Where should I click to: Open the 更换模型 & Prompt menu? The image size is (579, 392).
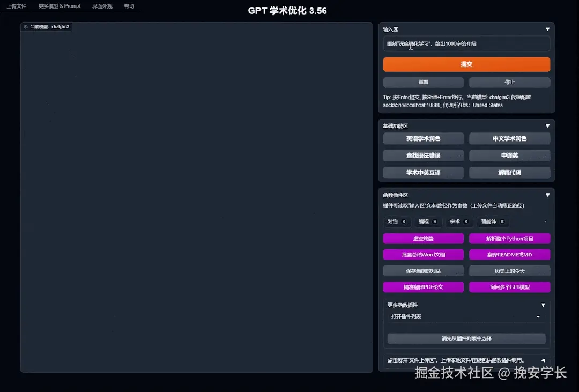pos(58,6)
